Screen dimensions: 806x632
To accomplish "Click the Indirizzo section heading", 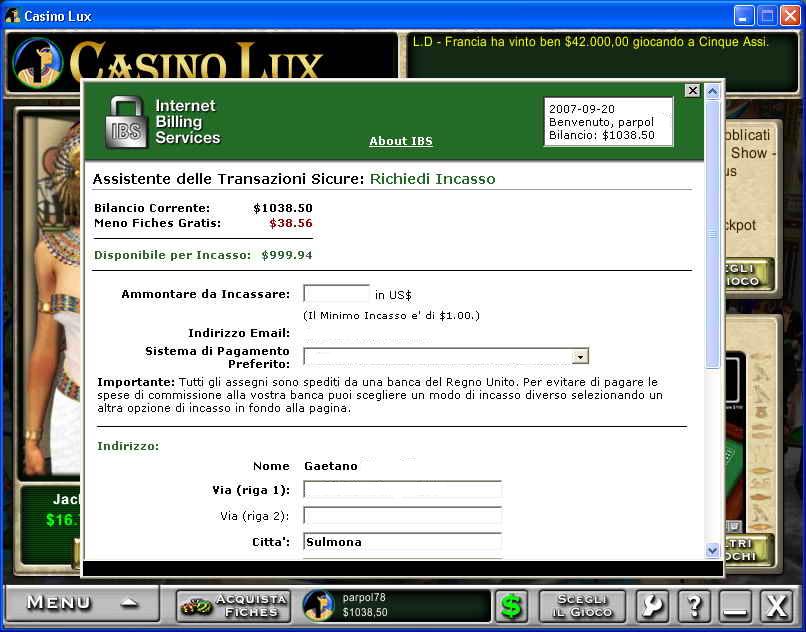I will 128,446.
